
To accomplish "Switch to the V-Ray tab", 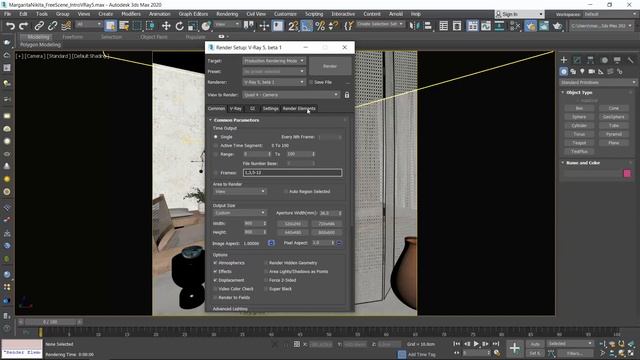I will (236, 109).
